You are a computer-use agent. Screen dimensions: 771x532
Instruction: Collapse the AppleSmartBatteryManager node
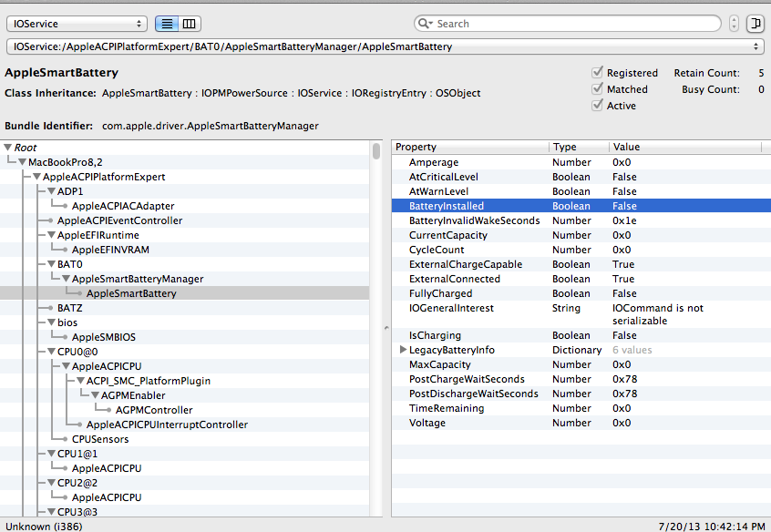click(66, 279)
